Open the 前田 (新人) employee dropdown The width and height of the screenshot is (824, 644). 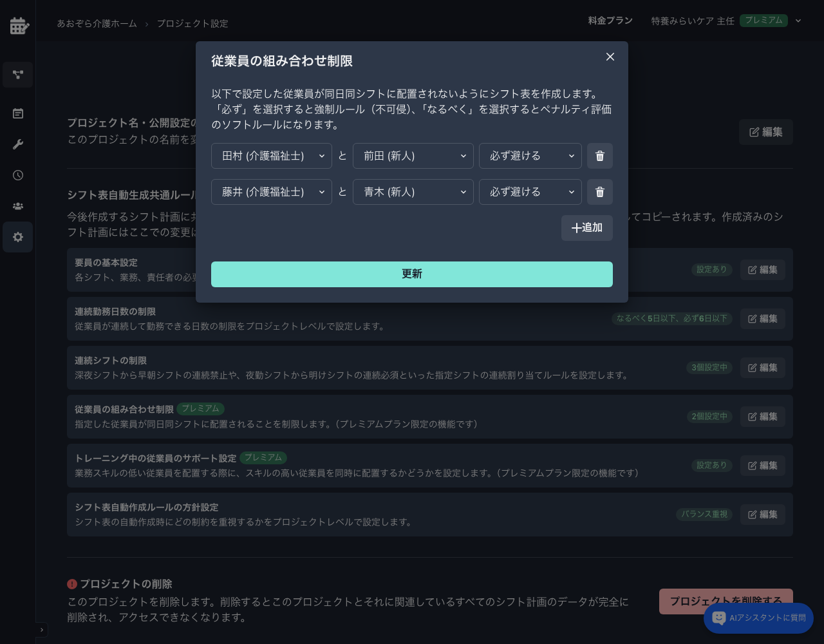pyautogui.click(x=413, y=156)
